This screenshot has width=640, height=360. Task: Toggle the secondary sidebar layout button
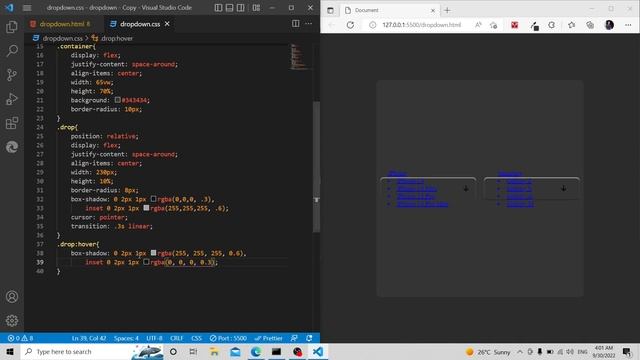pyautogui.click(x=241, y=8)
